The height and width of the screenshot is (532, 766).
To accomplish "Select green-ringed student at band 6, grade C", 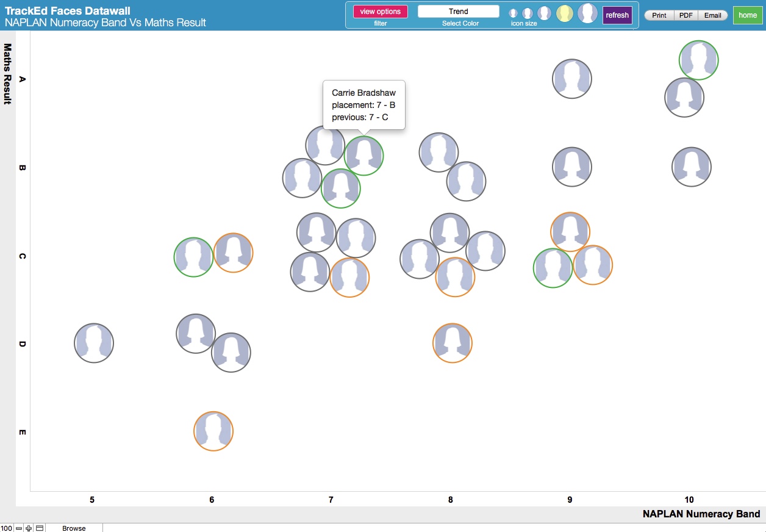I will [193, 257].
